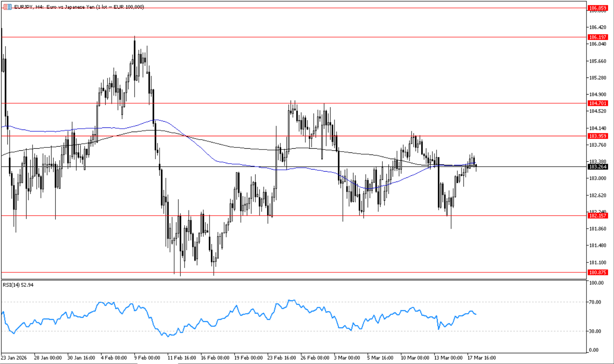This screenshot has width=614, height=364.
Task: Click the 9 Feb 00:00 time label
Action: (147, 358)
